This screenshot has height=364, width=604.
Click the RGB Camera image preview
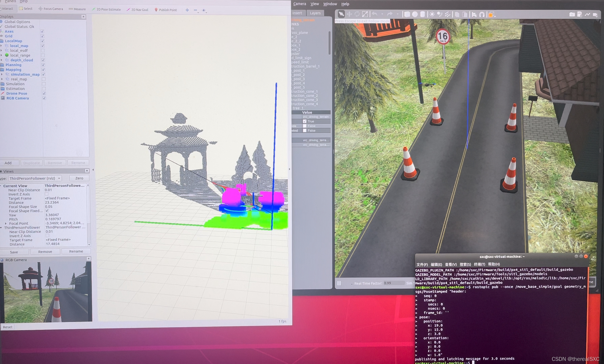pos(46,292)
